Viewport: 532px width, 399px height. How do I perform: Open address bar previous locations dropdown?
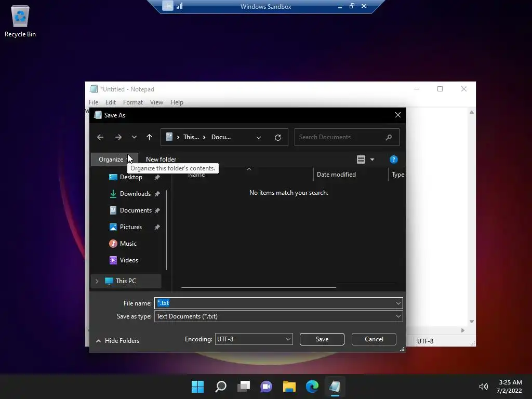point(259,137)
